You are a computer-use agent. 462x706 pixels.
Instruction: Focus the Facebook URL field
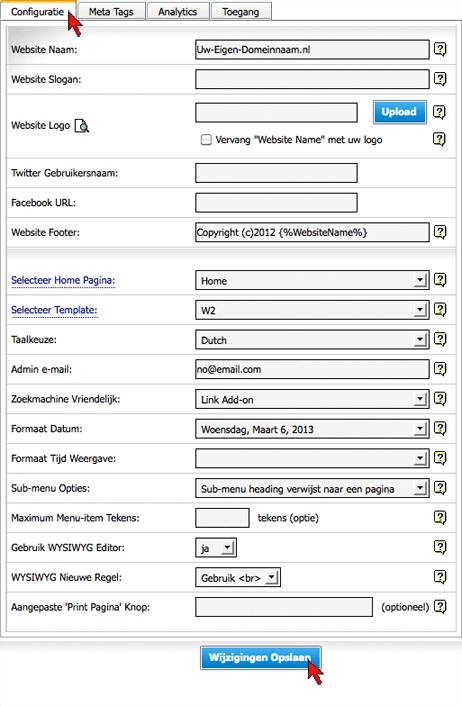(x=276, y=203)
